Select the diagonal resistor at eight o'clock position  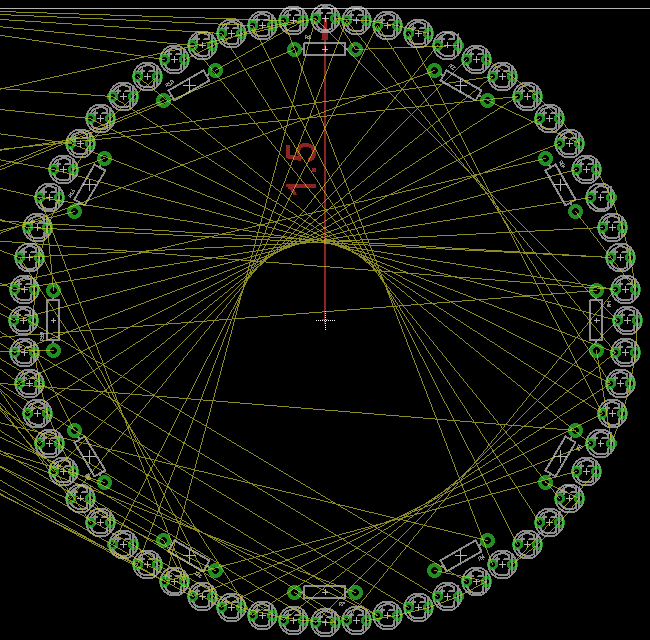(89, 457)
